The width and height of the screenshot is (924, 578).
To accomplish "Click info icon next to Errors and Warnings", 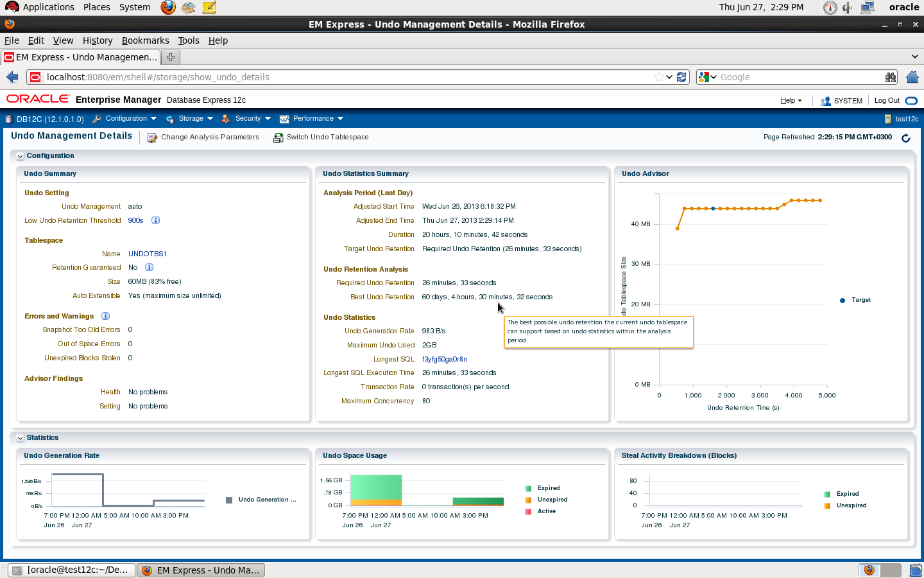I will pos(106,316).
